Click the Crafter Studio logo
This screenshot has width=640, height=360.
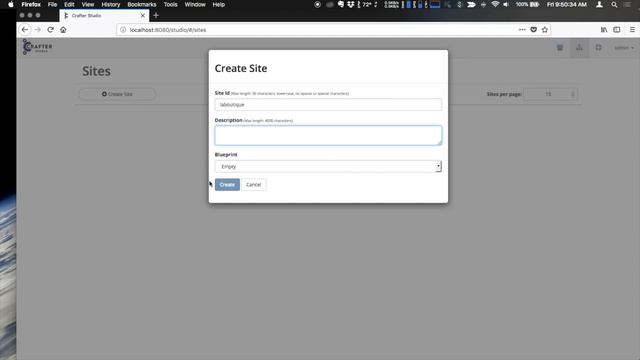coord(37,47)
